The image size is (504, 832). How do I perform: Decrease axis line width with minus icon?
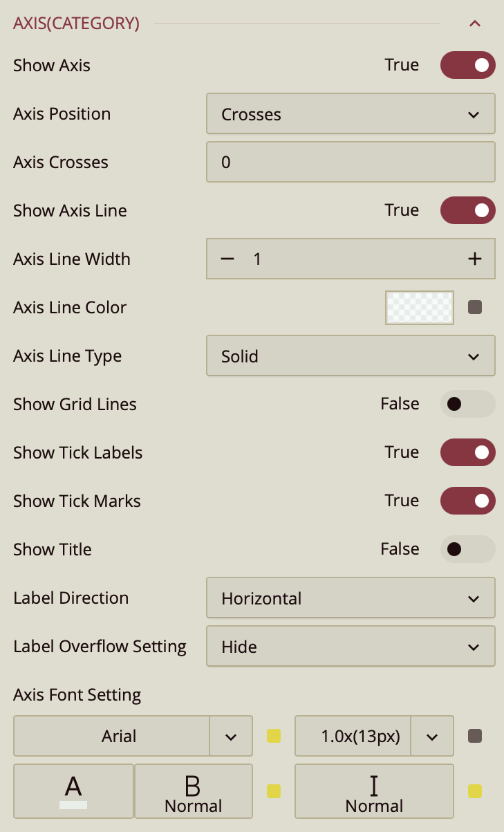tap(227, 259)
